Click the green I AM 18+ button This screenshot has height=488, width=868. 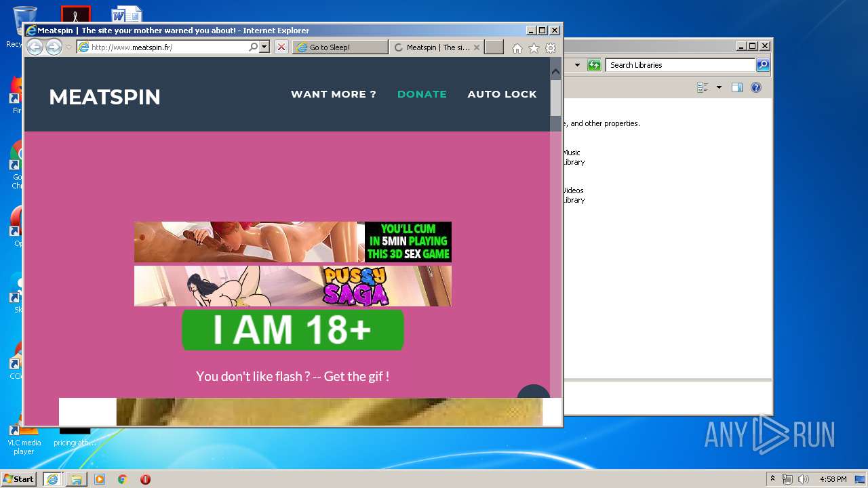click(293, 330)
